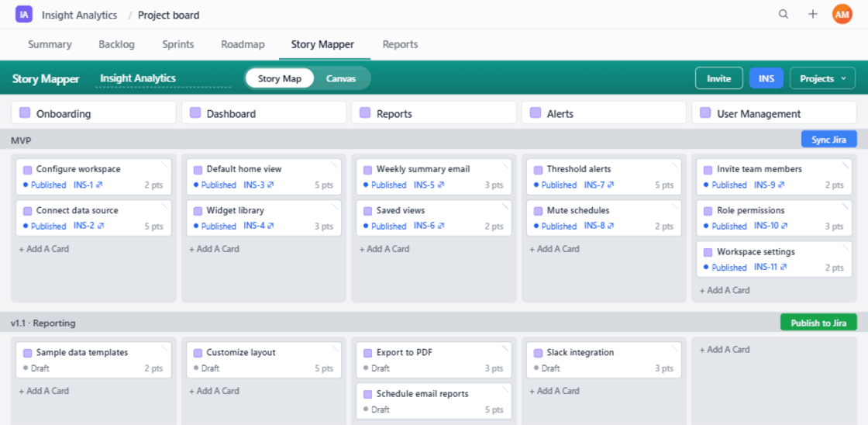Click purple icon on Widget library card
This screenshot has width=868, height=425.
(x=197, y=211)
